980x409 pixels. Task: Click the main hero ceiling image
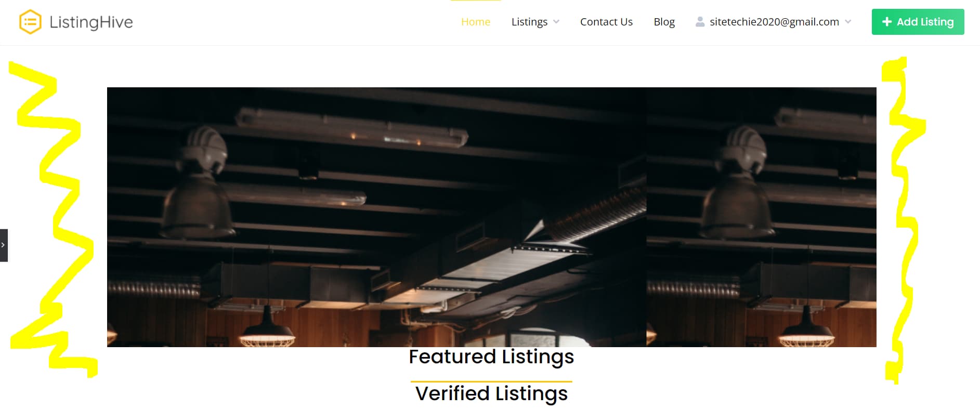point(376,217)
